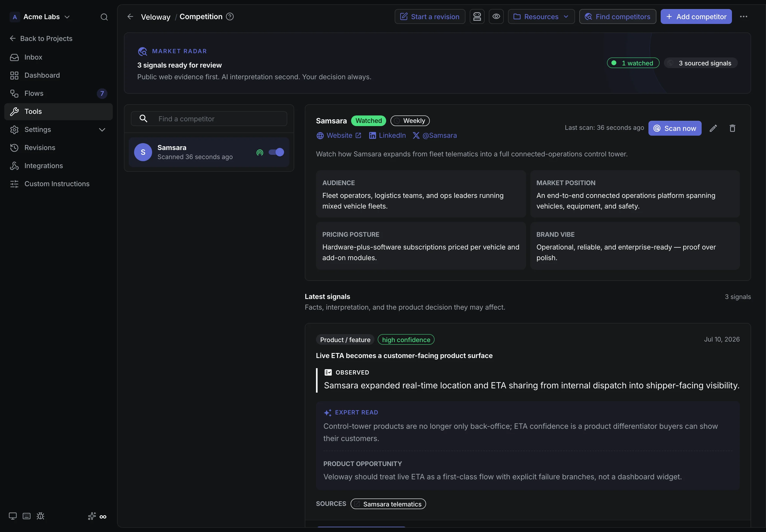Click signal title 'Live ETA becomes a customer-facing product surface'
The height and width of the screenshot is (532, 766).
point(404,356)
